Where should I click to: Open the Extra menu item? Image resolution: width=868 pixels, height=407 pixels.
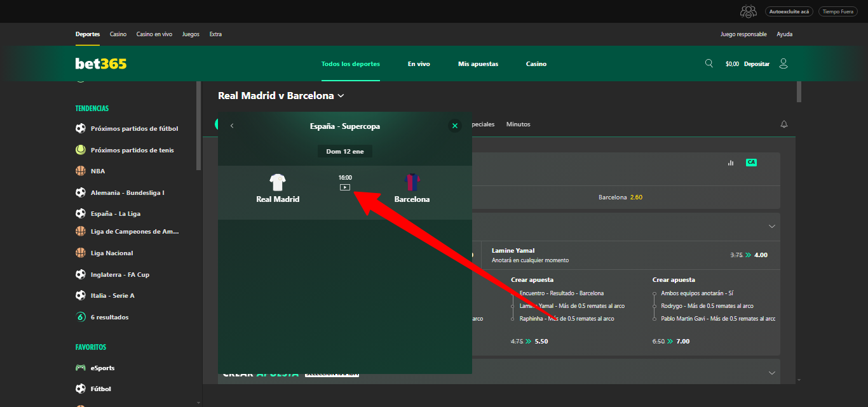pos(215,34)
